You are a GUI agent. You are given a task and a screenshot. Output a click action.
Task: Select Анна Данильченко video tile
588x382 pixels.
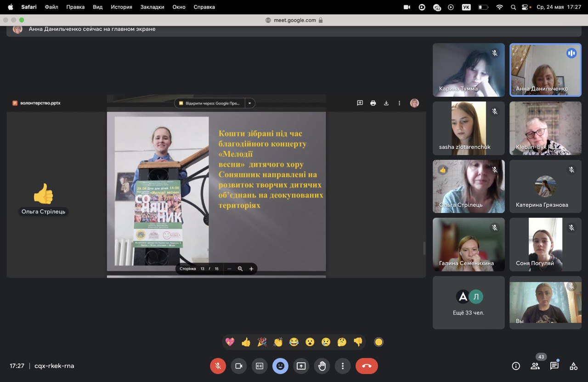point(545,70)
